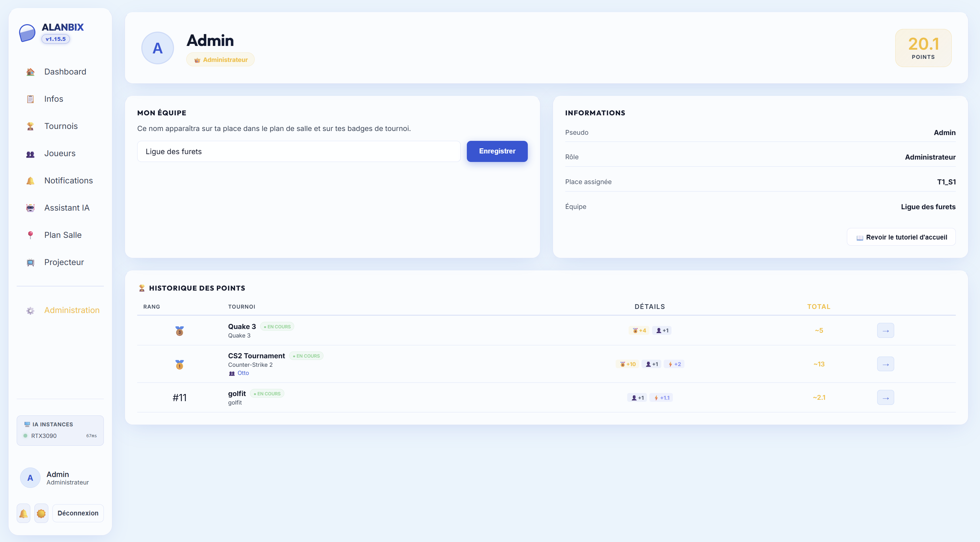Click the DÉTAILS column header
Screen dimensions: 980x542
(650, 307)
